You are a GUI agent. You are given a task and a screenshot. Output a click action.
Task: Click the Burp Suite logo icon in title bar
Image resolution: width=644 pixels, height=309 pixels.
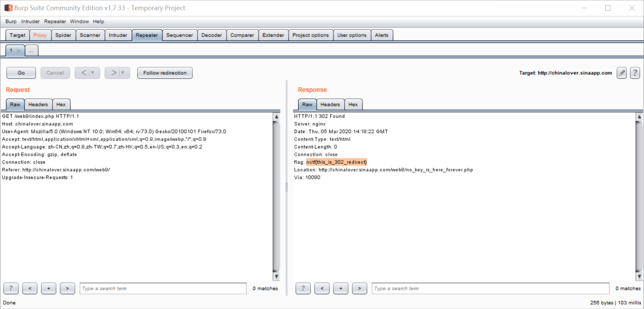(x=8, y=8)
